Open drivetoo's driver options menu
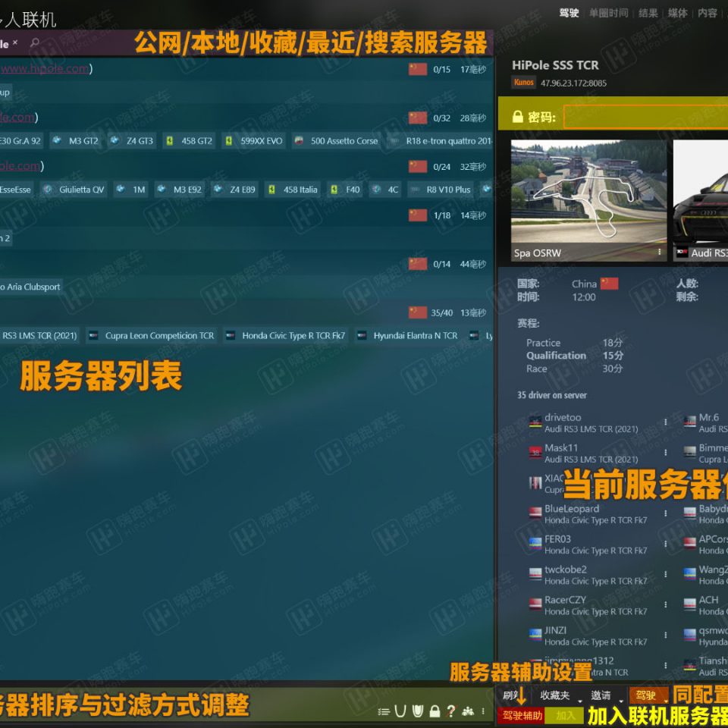728x728 pixels. click(x=665, y=422)
